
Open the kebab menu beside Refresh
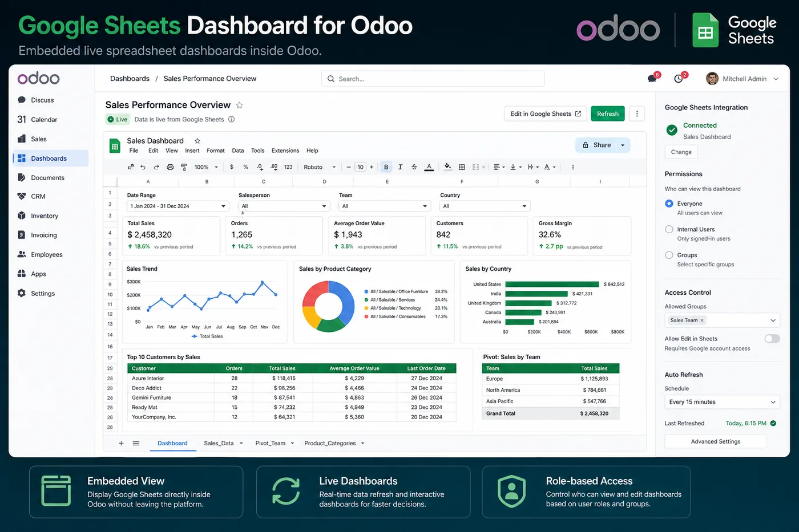pyautogui.click(x=637, y=113)
